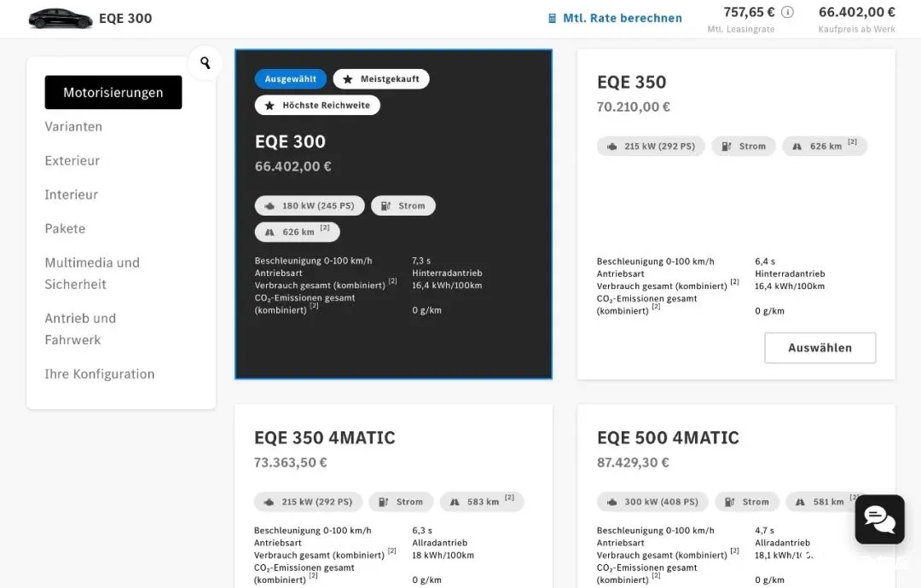
Task: Click the 6,4 s acceleration value
Action: point(765,261)
